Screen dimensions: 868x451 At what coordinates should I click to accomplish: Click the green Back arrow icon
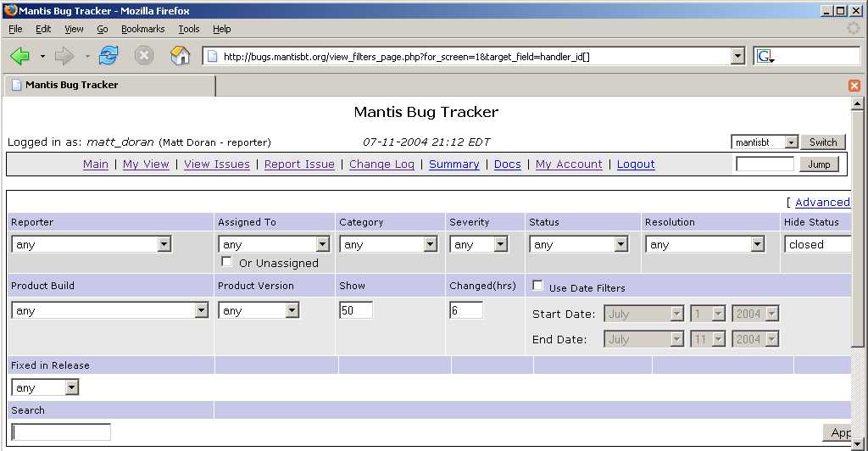click(x=20, y=56)
